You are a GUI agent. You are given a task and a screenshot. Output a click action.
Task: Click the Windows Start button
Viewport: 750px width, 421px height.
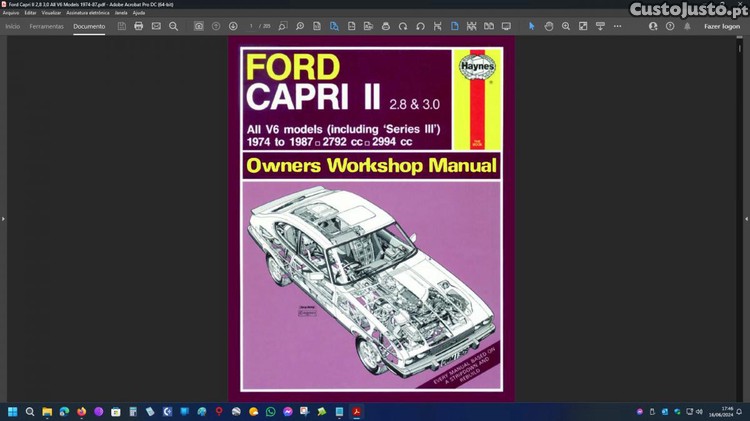pyautogui.click(x=13, y=411)
